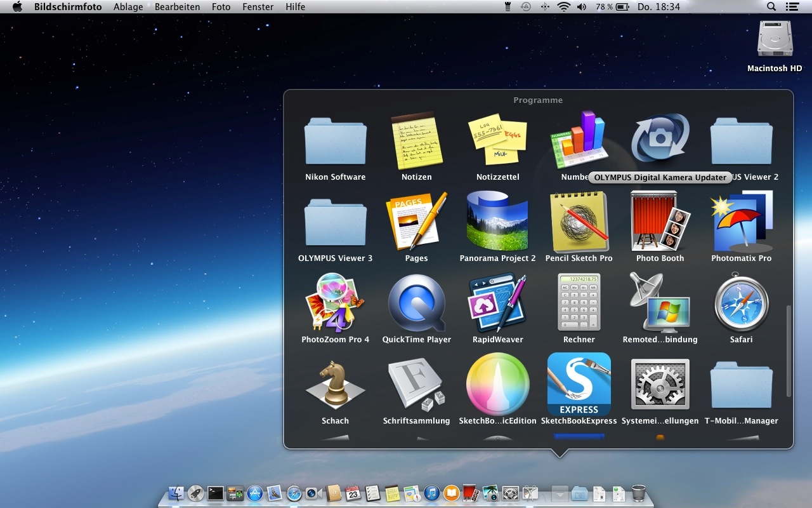Click Finder in the Dock
Screen dimensions: 812x508
point(176,493)
